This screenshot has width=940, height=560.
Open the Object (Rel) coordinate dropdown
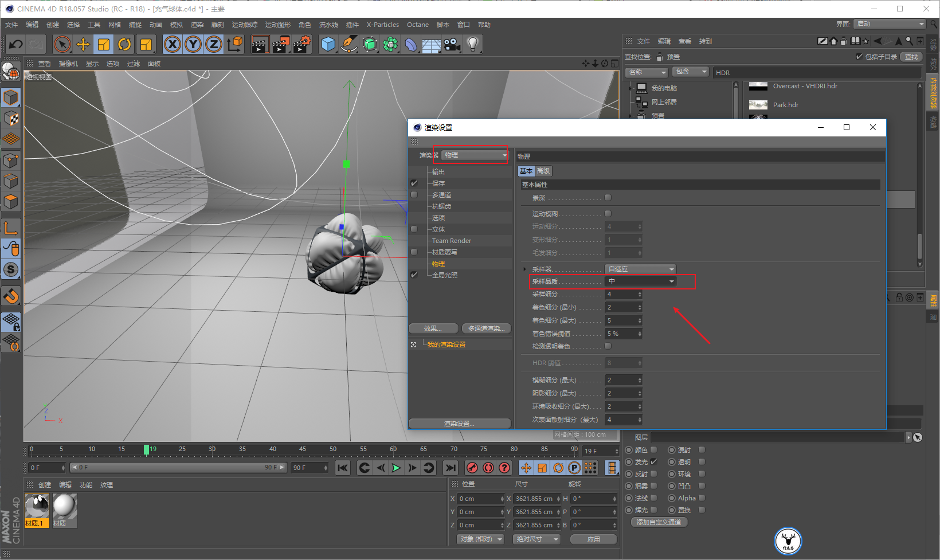click(x=481, y=539)
